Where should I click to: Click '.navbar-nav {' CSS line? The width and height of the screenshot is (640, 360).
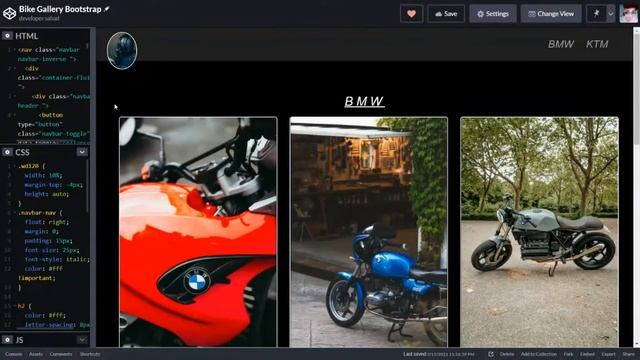(40, 213)
